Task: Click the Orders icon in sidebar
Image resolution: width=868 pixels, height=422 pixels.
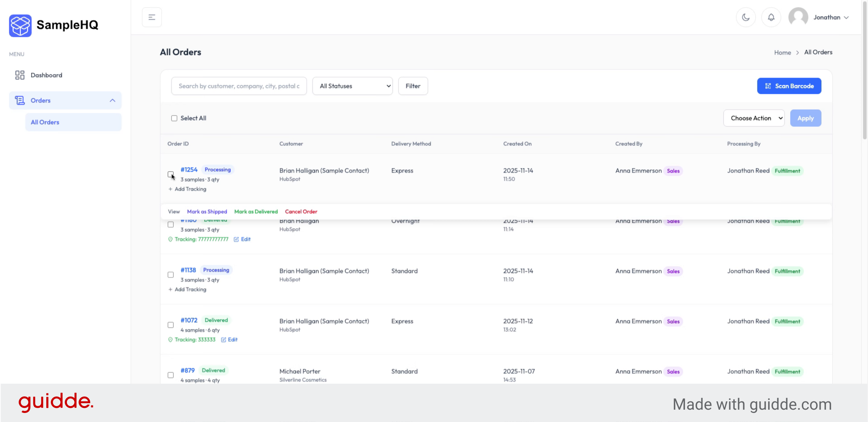Action: coord(20,100)
